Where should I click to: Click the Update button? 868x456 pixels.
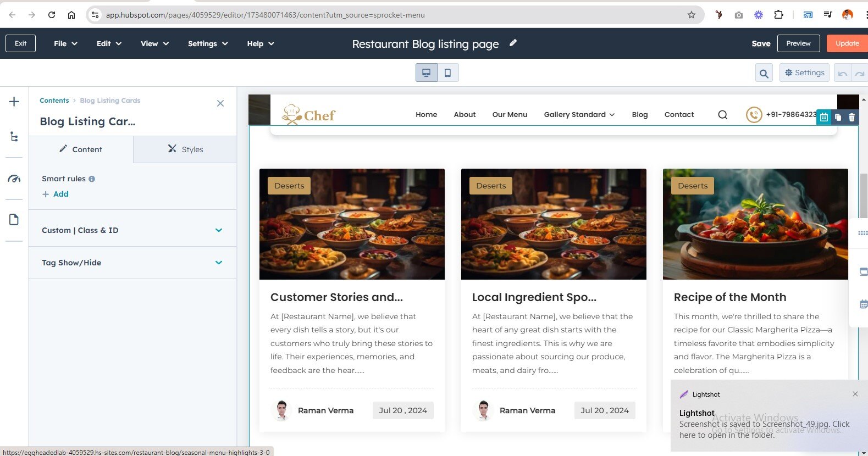click(x=847, y=43)
